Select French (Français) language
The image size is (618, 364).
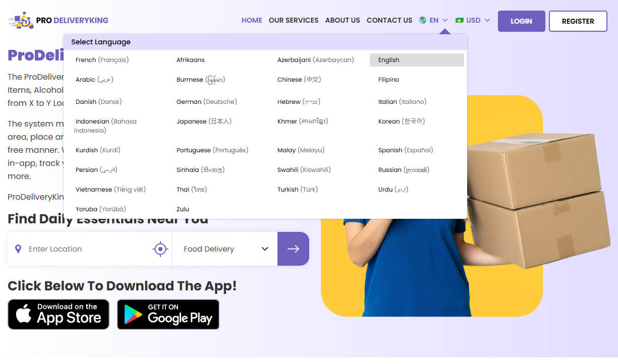pos(102,60)
